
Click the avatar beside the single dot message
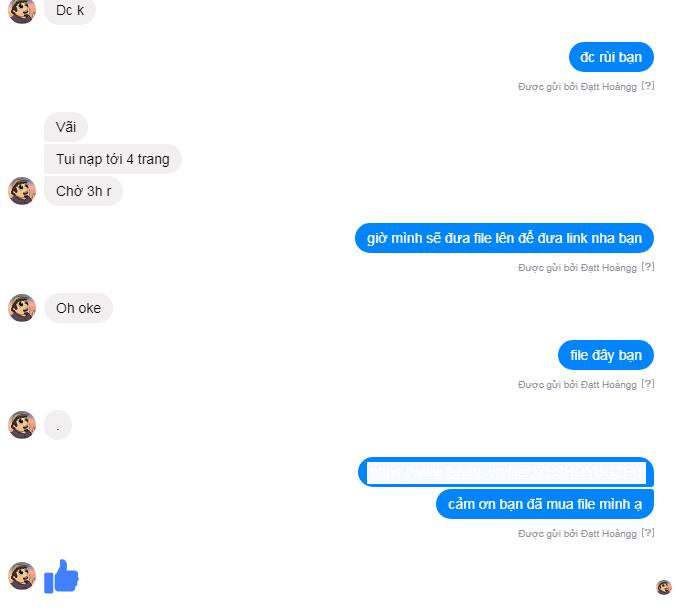pyautogui.click(x=22, y=425)
